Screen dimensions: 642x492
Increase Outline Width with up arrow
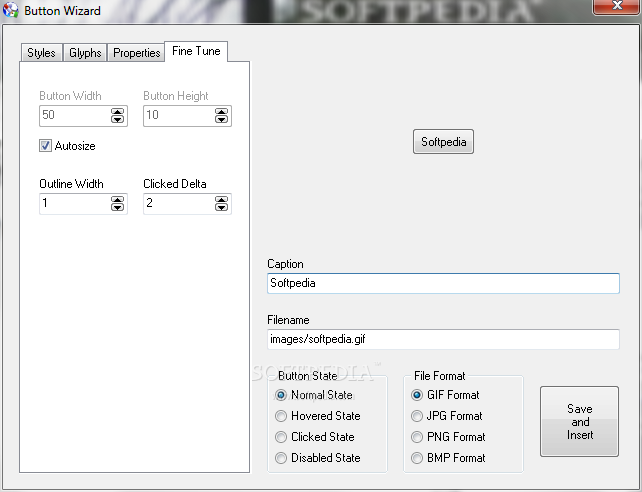click(x=118, y=200)
